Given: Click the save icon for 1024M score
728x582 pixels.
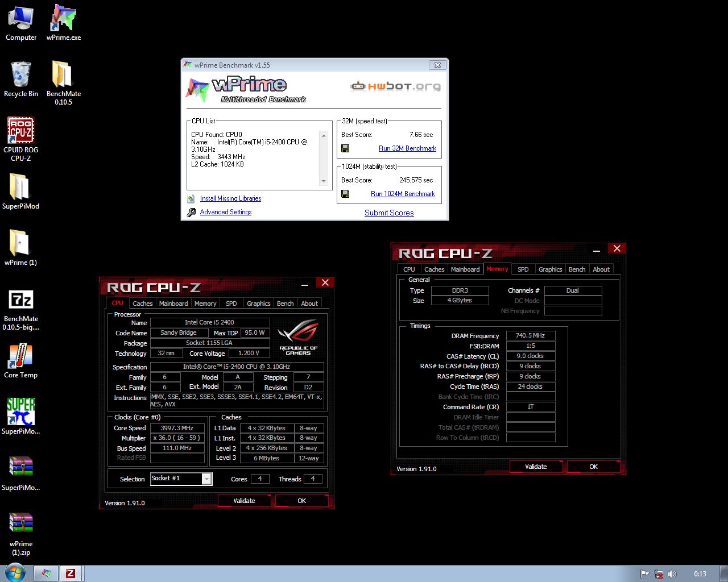Looking at the screenshot, I should click(x=345, y=194).
